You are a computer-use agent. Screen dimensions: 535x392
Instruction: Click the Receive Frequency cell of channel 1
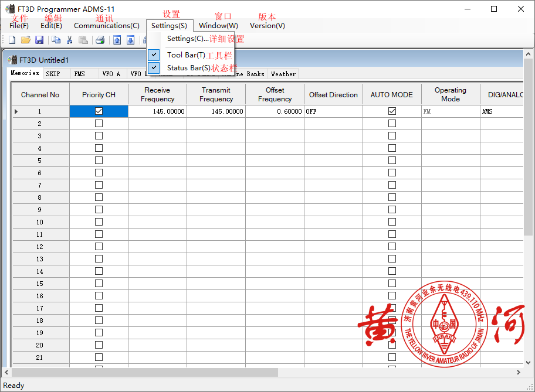pos(157,111)
